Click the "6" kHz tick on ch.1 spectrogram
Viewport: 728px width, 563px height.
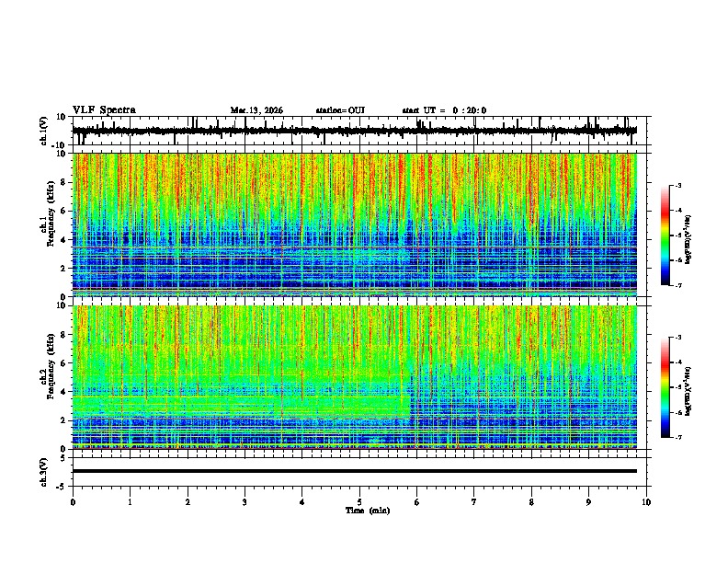click(x=63, y=211)
